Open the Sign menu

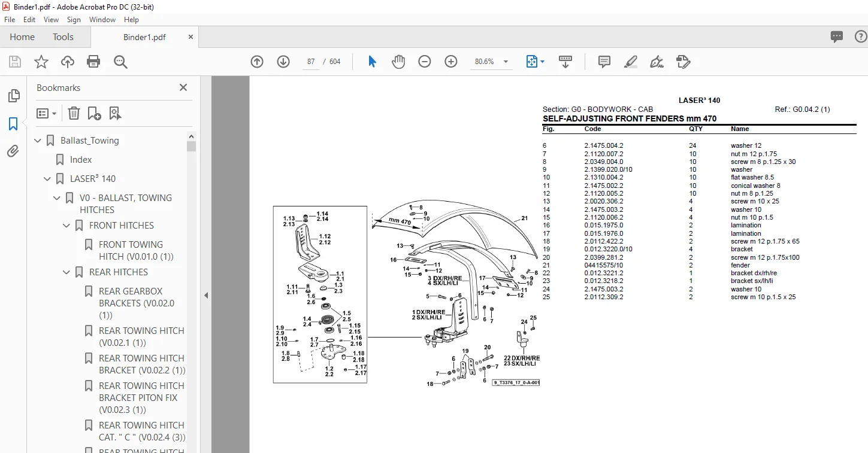coord(74,20)
